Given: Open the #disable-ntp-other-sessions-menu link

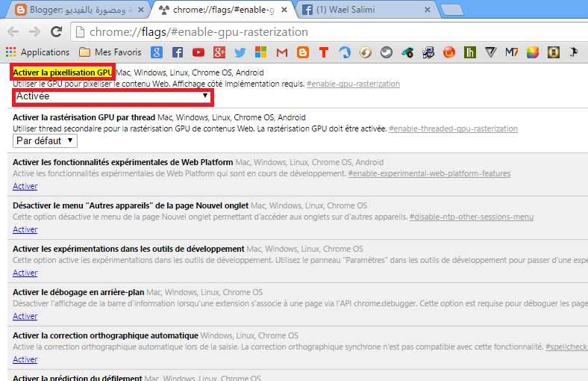Looking at the screenshot, I should coord(472,217).
